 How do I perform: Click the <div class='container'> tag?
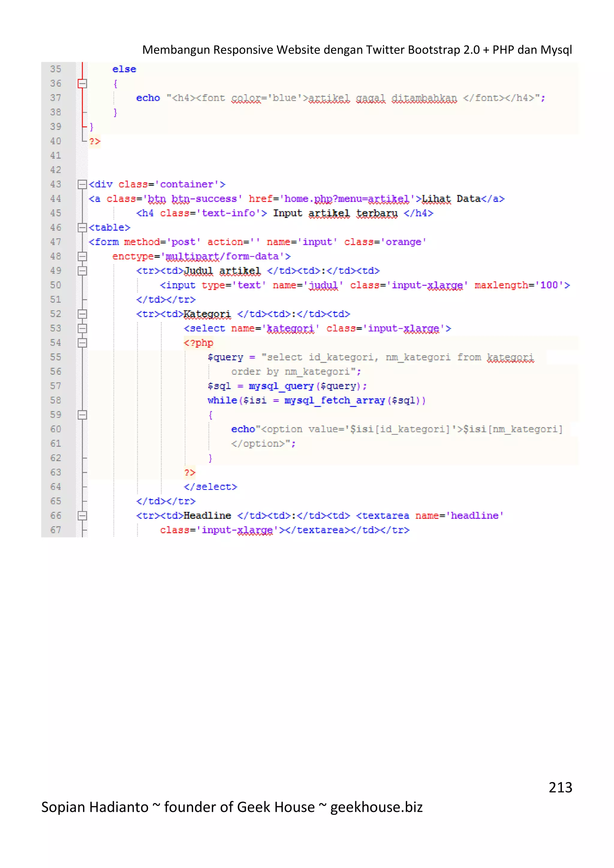pos(157,185)
